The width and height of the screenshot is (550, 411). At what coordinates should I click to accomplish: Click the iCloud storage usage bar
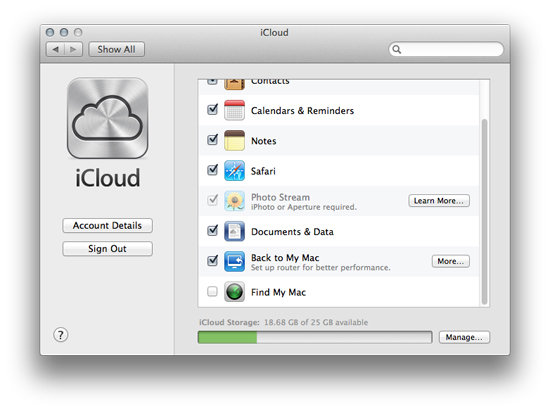point(315,337)
